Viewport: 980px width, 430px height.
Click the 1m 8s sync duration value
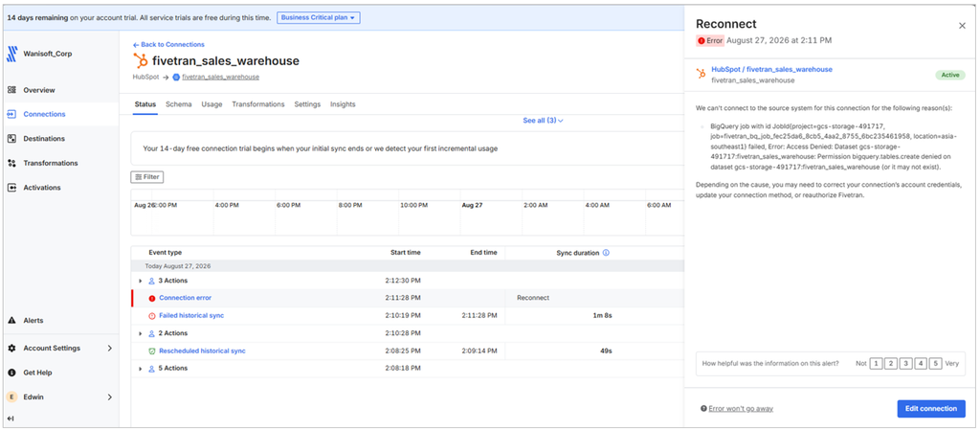[603, 316]
